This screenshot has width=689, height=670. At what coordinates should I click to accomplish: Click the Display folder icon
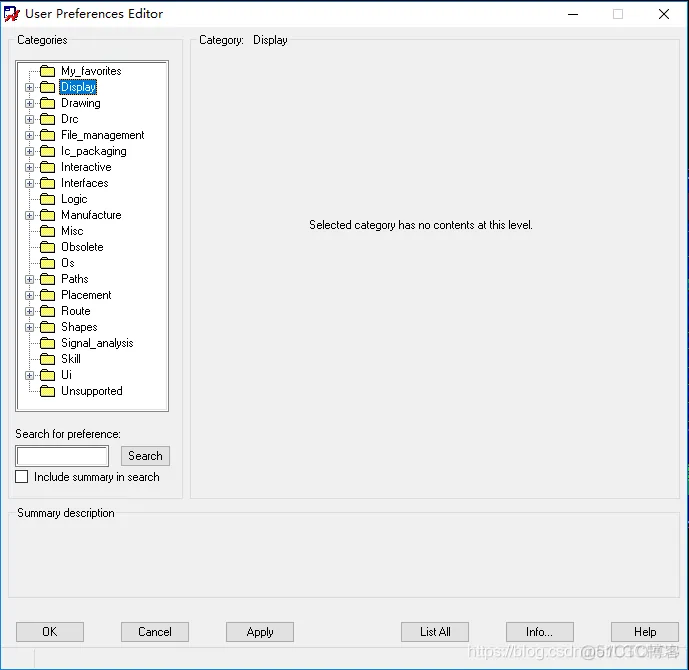47,87
